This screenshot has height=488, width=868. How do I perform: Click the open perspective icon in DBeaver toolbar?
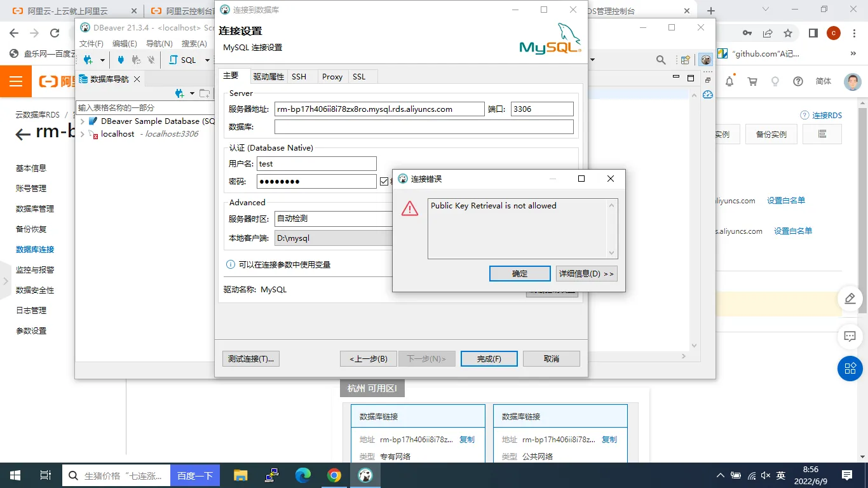point(686,60)
